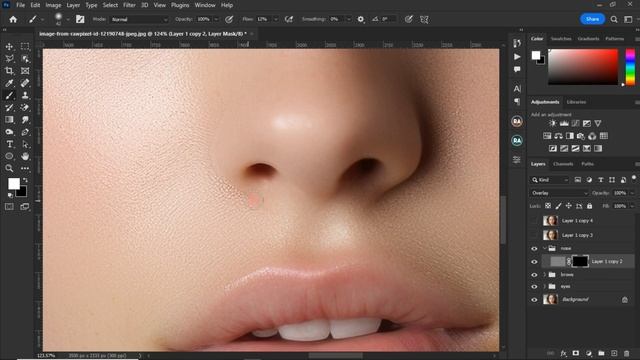
Task: Select the Type tool
Action: click(9, 144)
